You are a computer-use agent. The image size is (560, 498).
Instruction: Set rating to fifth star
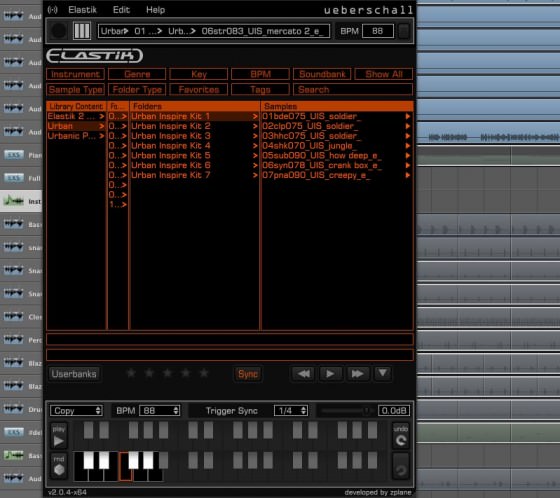[204, 373]
